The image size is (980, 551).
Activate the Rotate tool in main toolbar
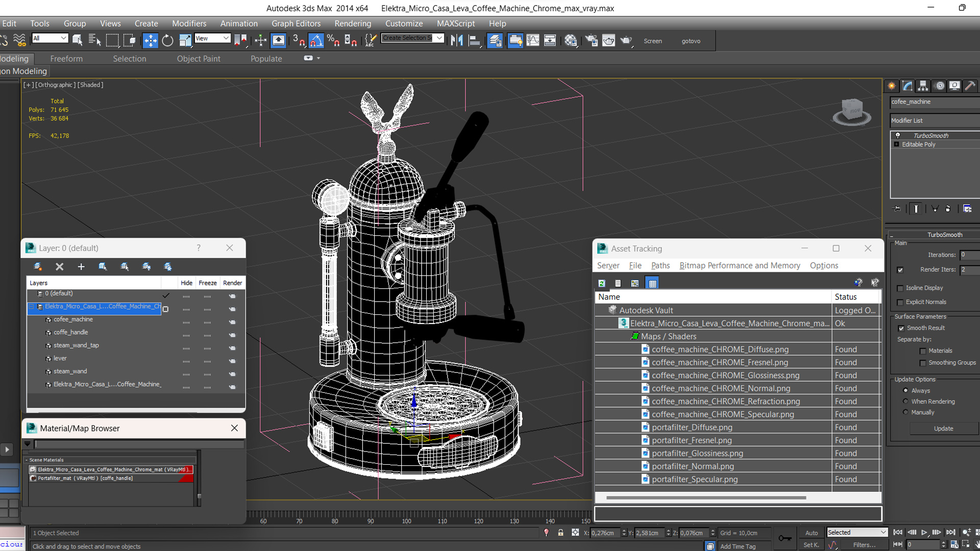167,41
